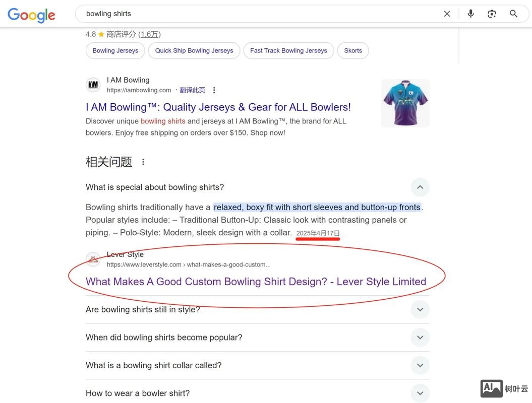Open Google Lens image search

coord(492,14)
